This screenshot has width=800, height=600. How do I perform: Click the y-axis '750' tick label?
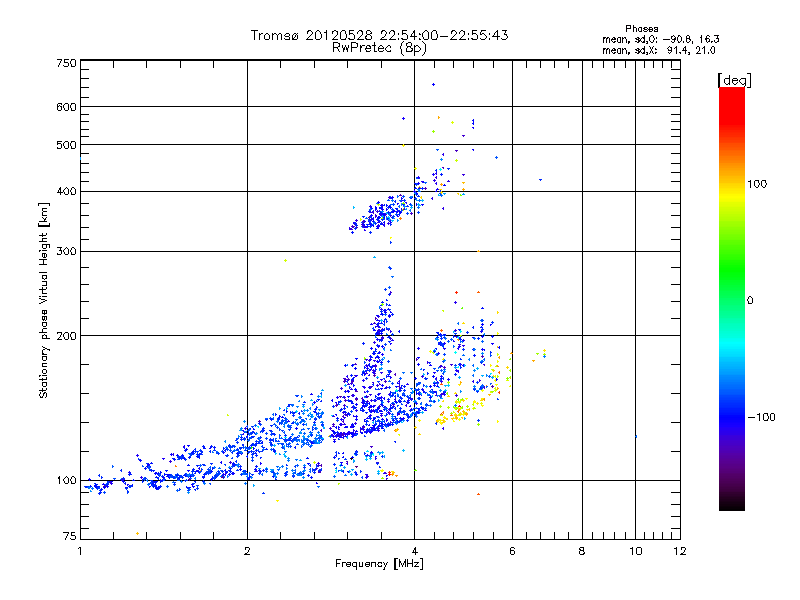(67, 63)
